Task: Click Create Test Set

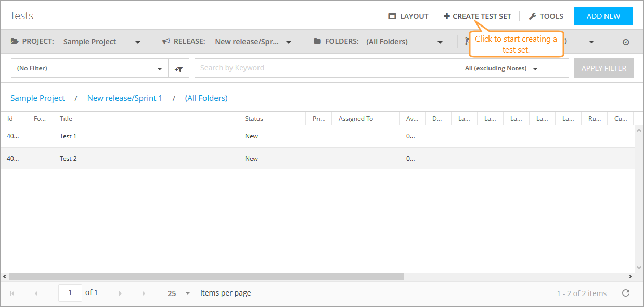Action: tap(478, 16)
